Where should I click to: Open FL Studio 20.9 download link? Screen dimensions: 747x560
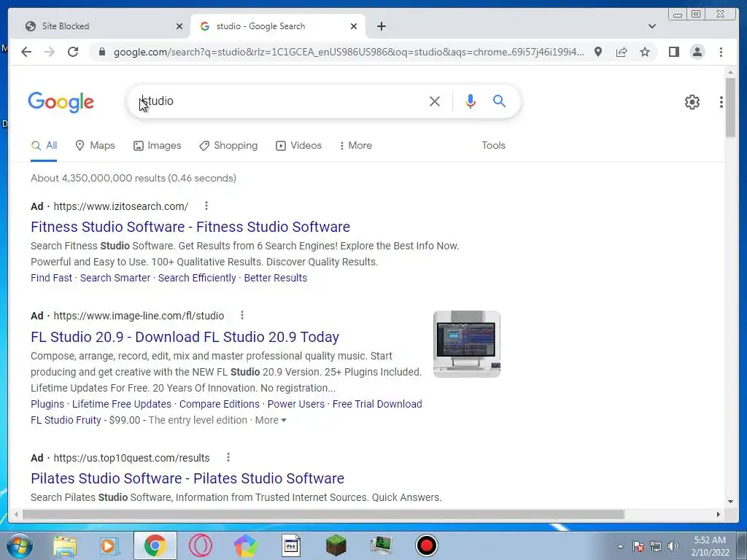click(x=185, y=337)
